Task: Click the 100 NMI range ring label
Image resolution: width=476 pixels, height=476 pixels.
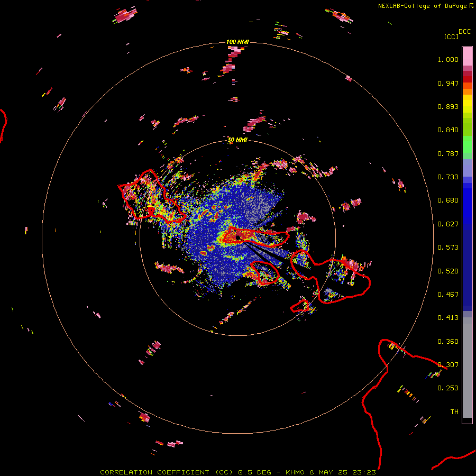Action: pyautogui.click(x=237, y=42)
